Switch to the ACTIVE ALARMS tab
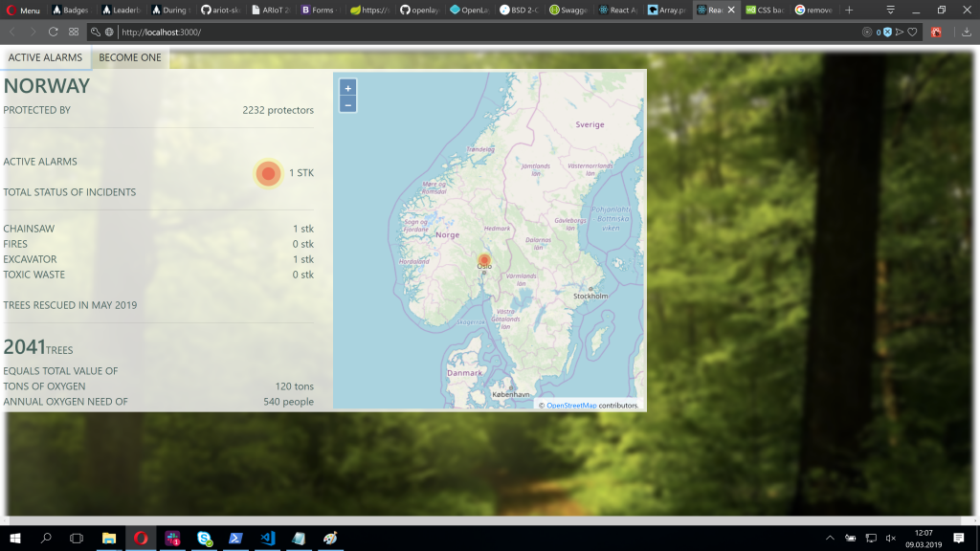 point(45,57)
